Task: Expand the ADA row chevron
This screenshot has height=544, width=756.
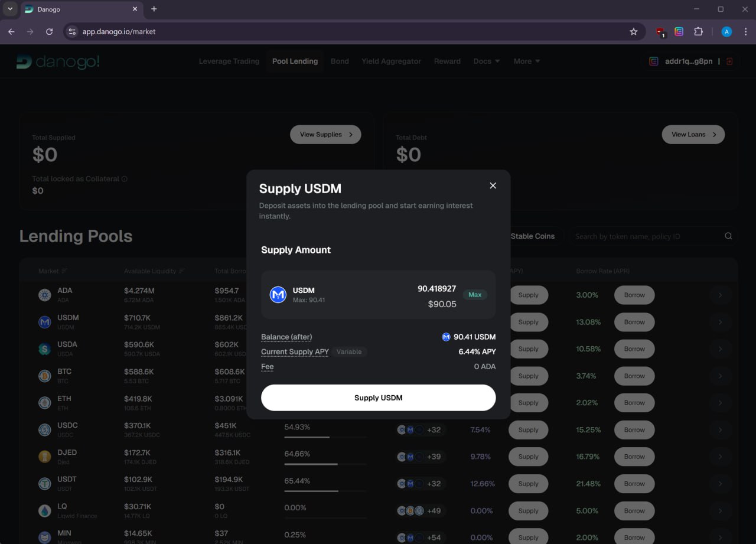Action: [x=720, y=295]
